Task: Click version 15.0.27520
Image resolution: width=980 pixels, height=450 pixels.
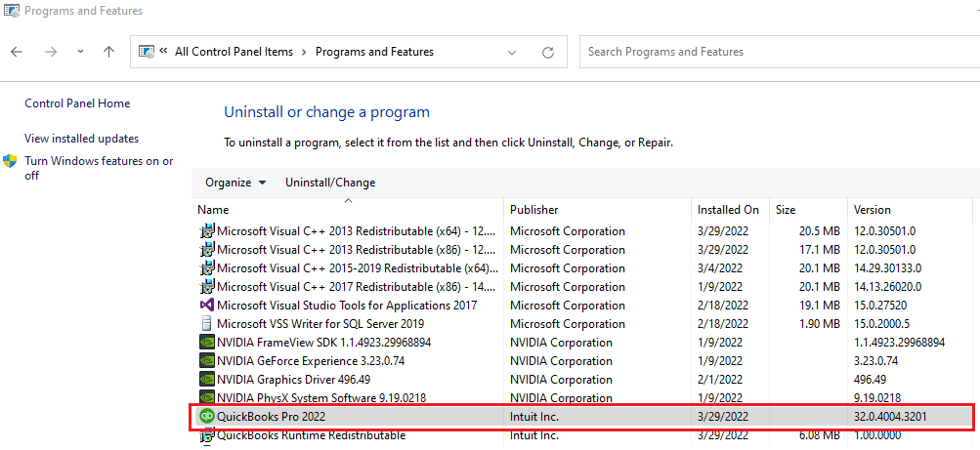Action: coord(880,306)
